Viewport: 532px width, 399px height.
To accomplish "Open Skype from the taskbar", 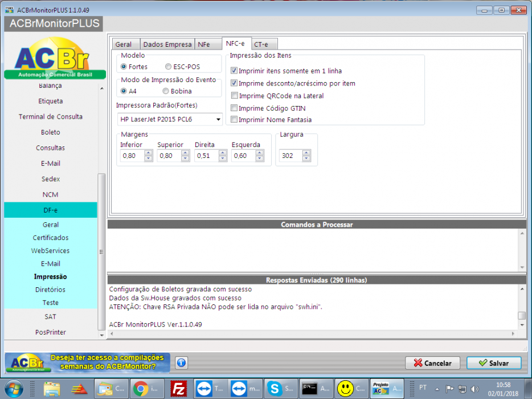I will click(x=281, y=389).
